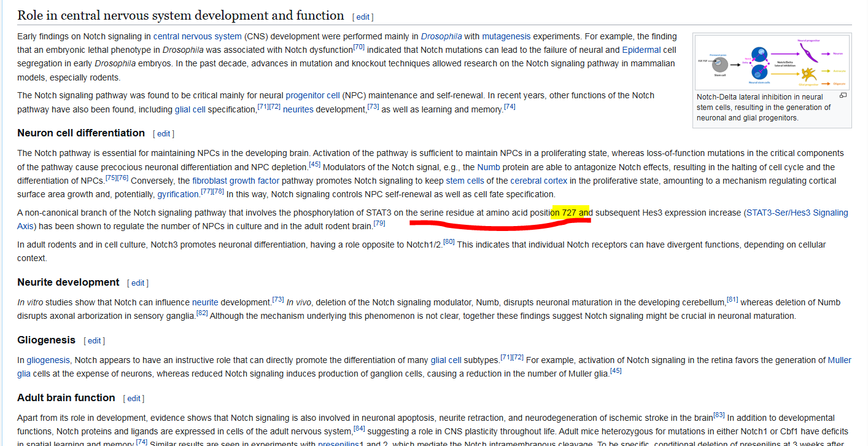The width and height of the screenshot is (868, 446).
Task: Edit the 'Role in central nervous system development and function' section
Action: pyautogui.click(x=363, y=17)
